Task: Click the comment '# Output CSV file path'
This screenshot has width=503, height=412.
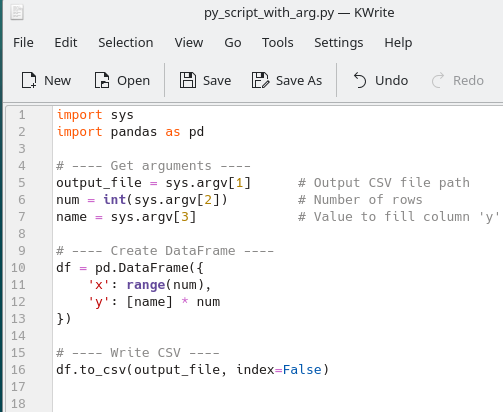Action: [384, 183]
